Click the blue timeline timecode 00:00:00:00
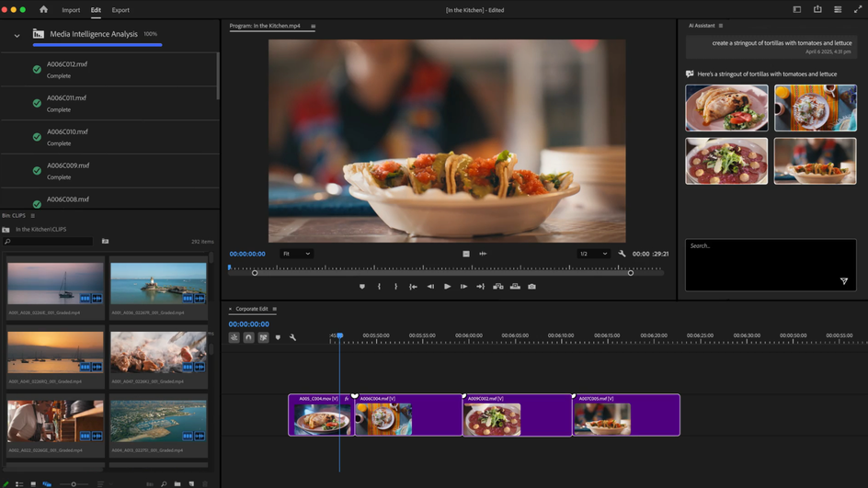Viewport: 868px width, 488px height. click(248, 324)
